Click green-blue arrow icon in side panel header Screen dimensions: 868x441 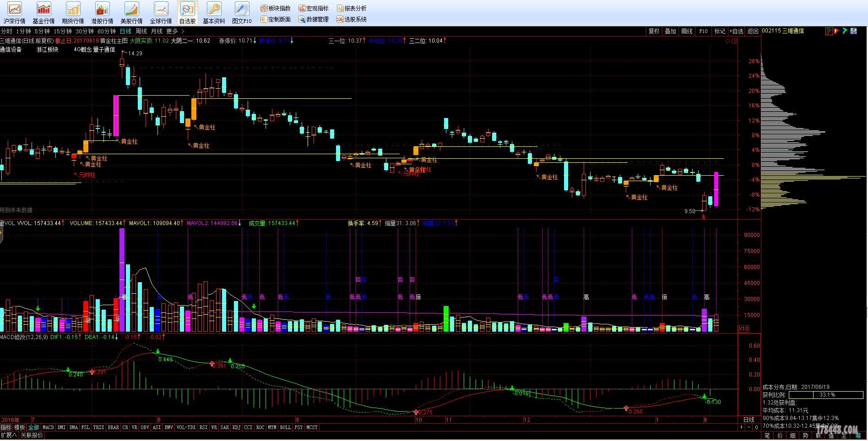(x=845, y=31)
